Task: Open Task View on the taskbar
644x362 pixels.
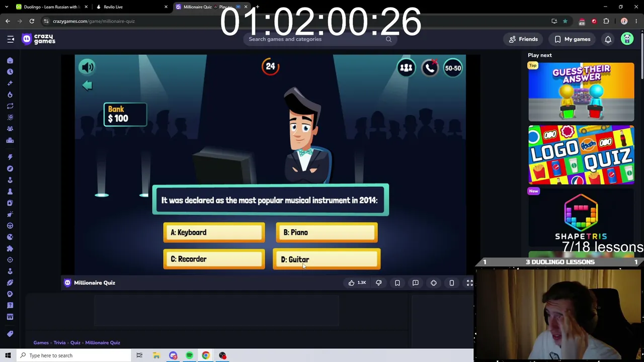Action: 139,355
